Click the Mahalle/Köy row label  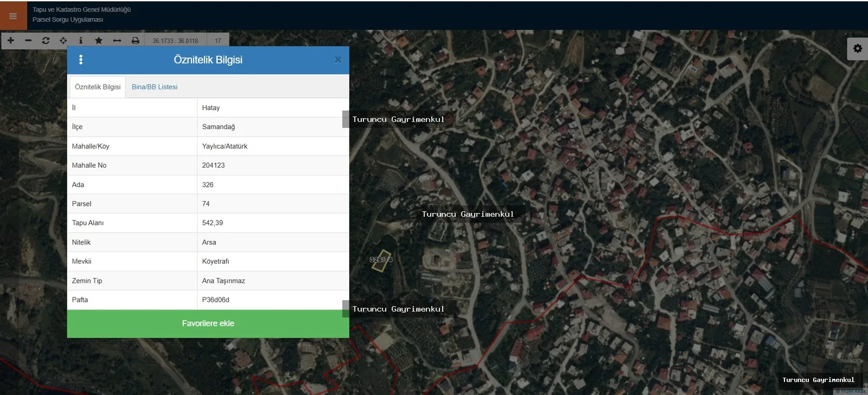click(x=91, y=146)
